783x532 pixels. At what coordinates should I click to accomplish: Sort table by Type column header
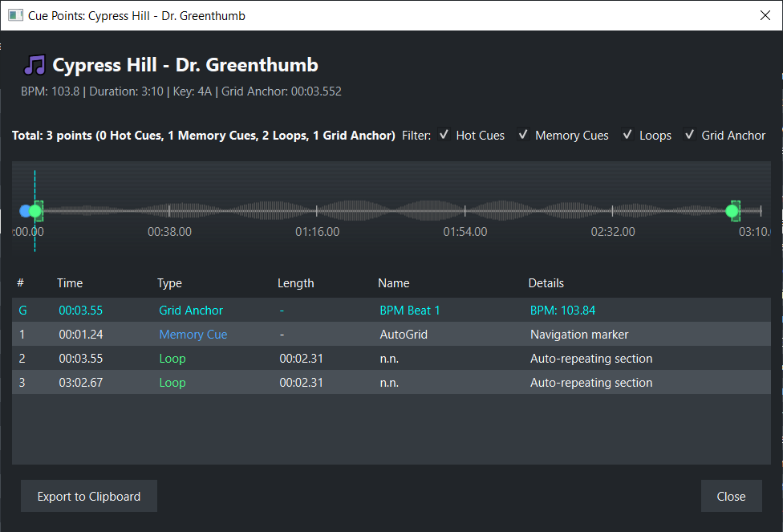point(169,283)
